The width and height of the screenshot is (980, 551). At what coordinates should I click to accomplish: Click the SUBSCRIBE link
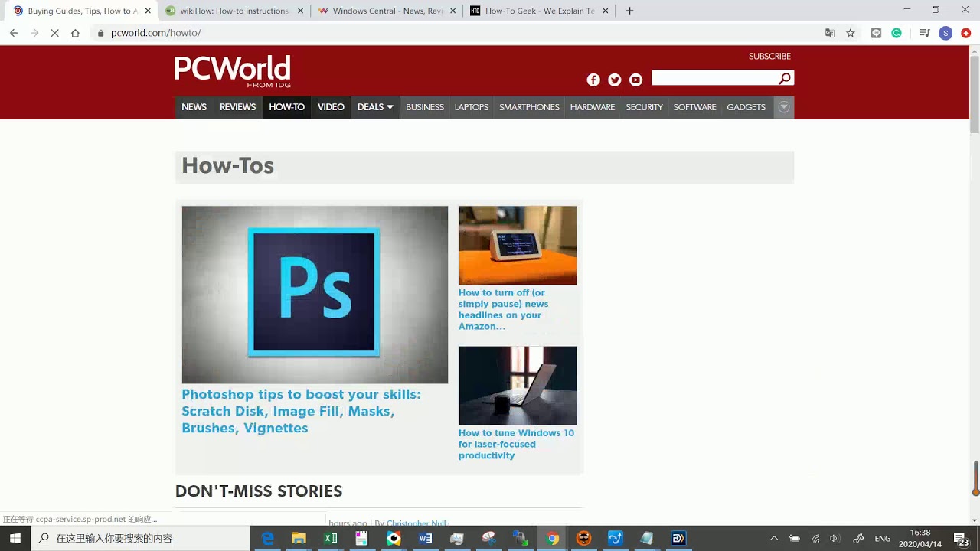tap(769, 57)
